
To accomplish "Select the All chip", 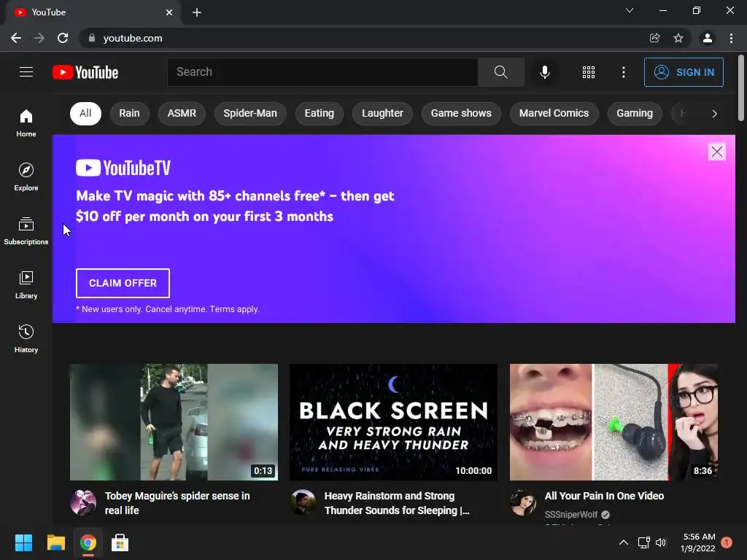I will pyautogui.click(x=85, y=113).
